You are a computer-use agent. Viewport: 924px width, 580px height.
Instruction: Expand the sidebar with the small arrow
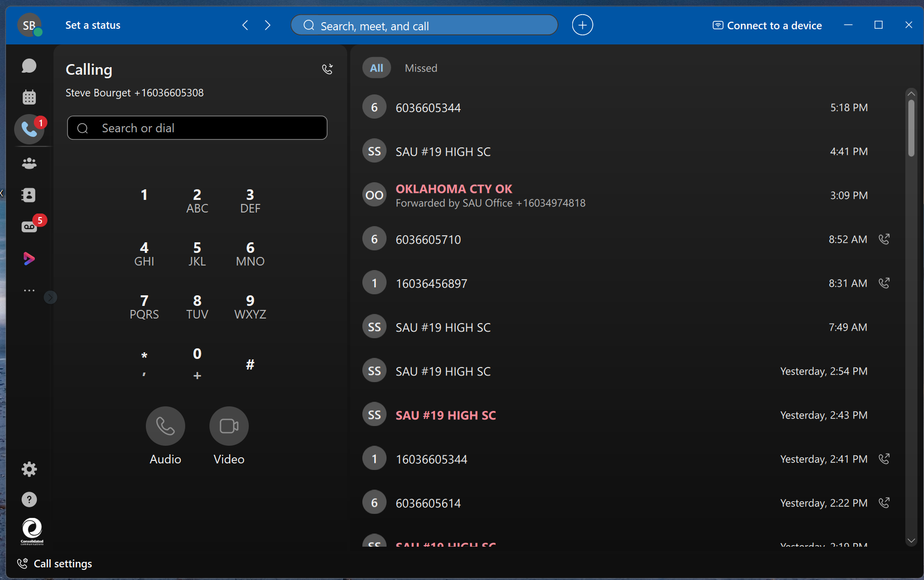point(50,297)
